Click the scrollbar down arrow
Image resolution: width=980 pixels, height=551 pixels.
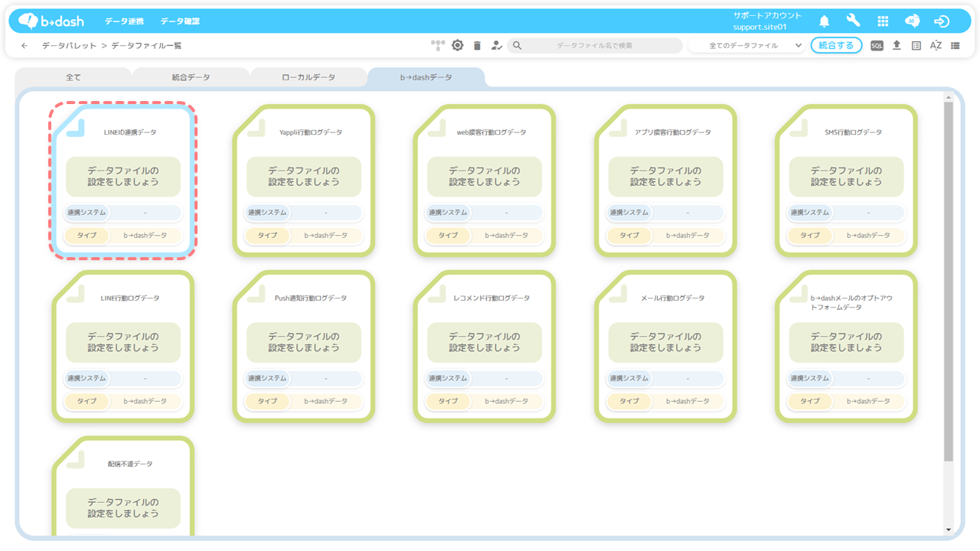click(x=949, y=530)
